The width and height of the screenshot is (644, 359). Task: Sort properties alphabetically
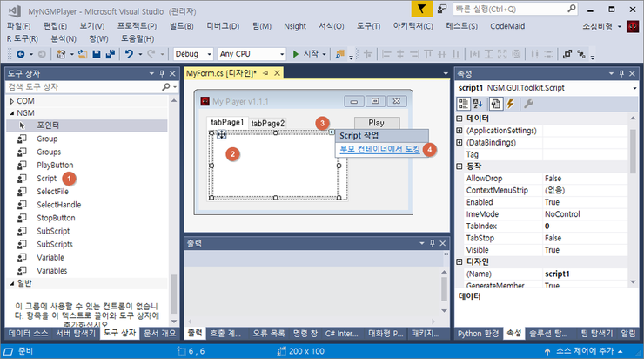(x=478, y=104)
